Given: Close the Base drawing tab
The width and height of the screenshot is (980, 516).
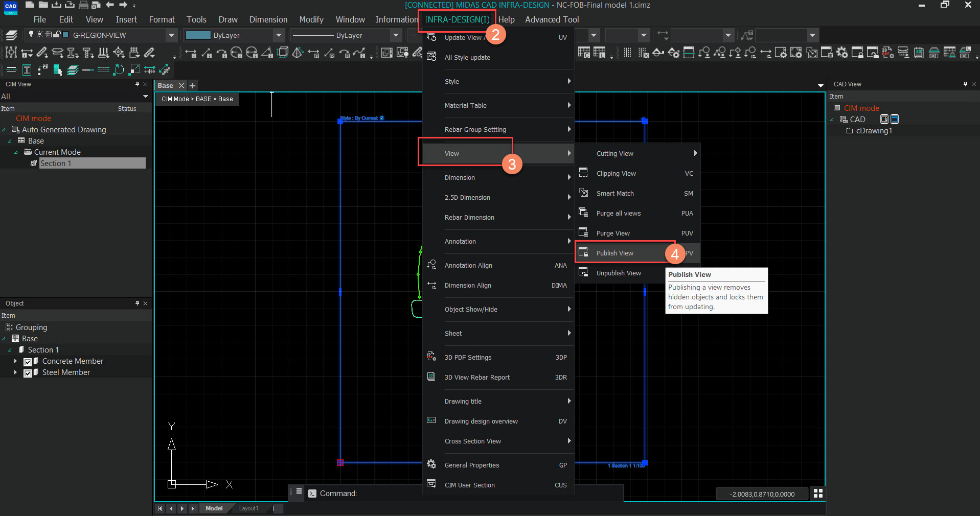Looking at the screenshot, I should [181, 85].
